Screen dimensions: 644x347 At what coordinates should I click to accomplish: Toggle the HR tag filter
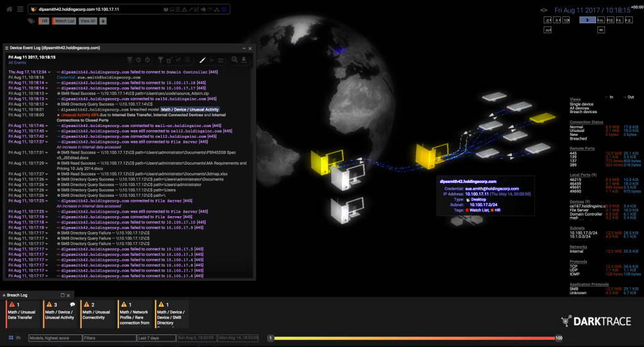[x=43, y=21]
